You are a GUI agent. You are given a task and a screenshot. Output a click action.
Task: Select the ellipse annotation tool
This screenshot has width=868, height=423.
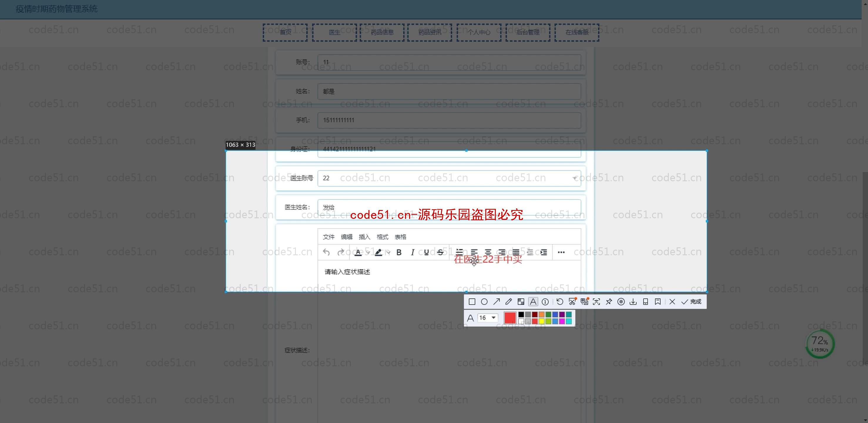[484, 302]
